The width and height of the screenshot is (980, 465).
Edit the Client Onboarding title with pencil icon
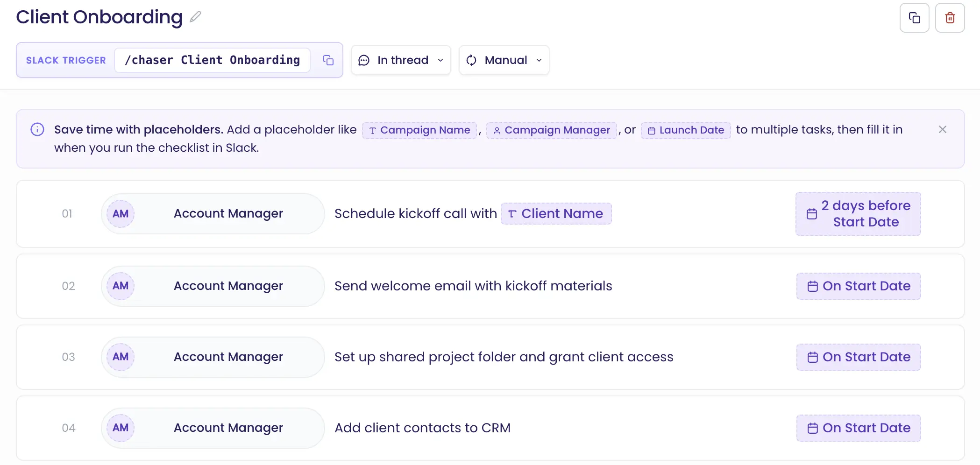pos(195,17)
